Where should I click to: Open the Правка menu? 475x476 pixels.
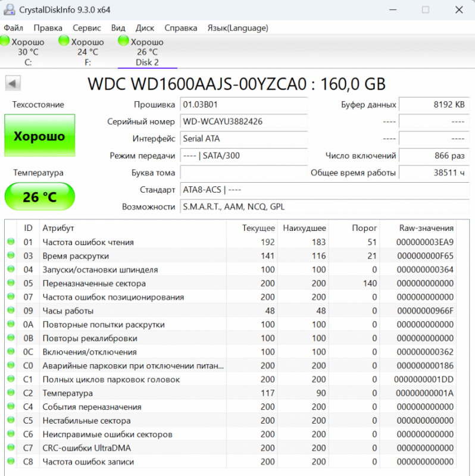[48, 28]
